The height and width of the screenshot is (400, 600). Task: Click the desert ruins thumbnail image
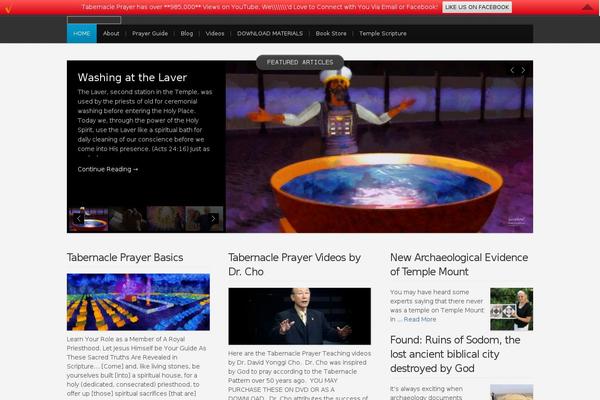tap(512, 392)
